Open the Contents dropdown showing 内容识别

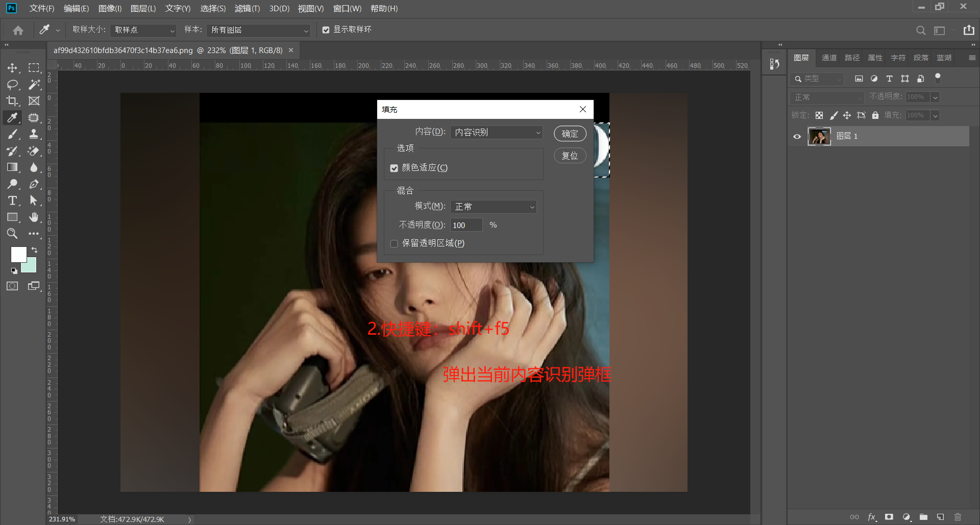tap(497, 132)
